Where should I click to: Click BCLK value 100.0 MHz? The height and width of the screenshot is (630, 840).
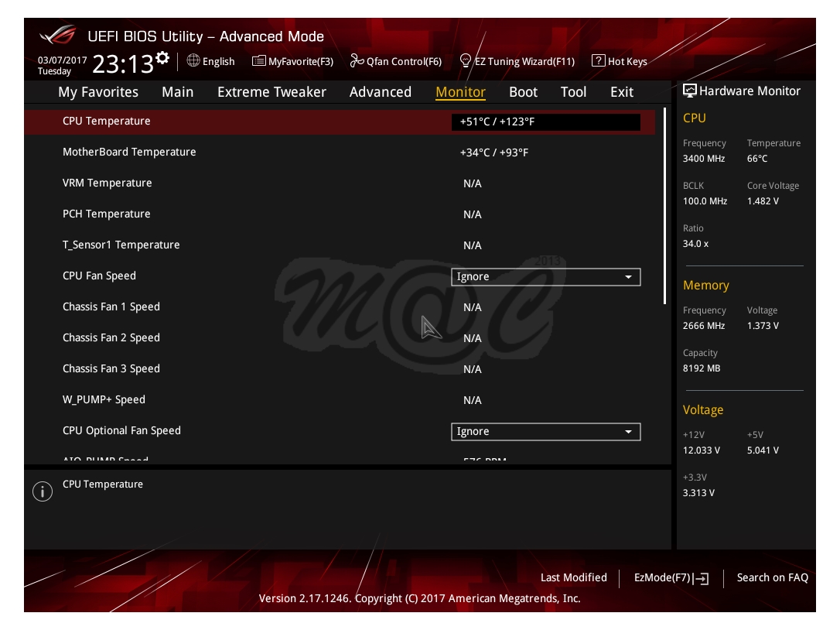tap(705, 201)
